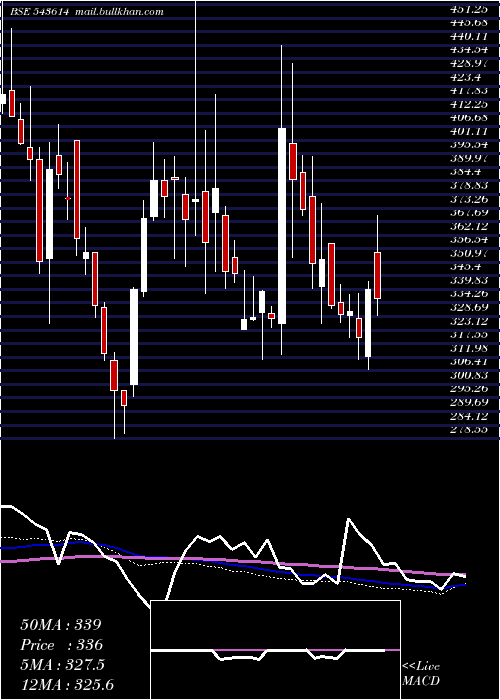Select the 311.98 price level label

pos(469,348)
